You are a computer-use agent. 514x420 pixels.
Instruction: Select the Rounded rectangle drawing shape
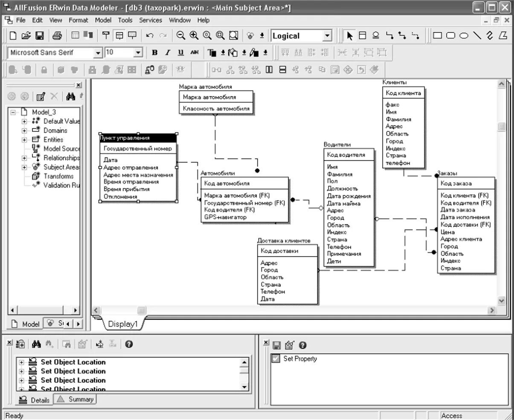(451, 36)
